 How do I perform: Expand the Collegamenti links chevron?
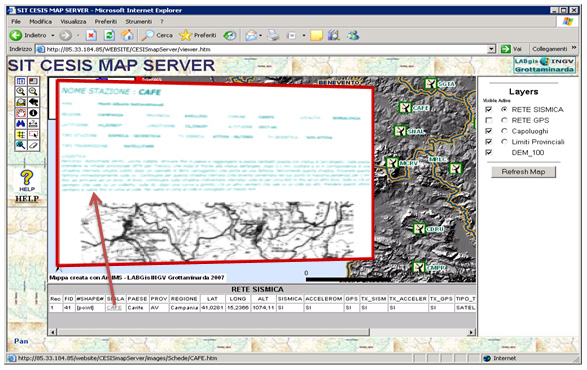coord(574,48)
